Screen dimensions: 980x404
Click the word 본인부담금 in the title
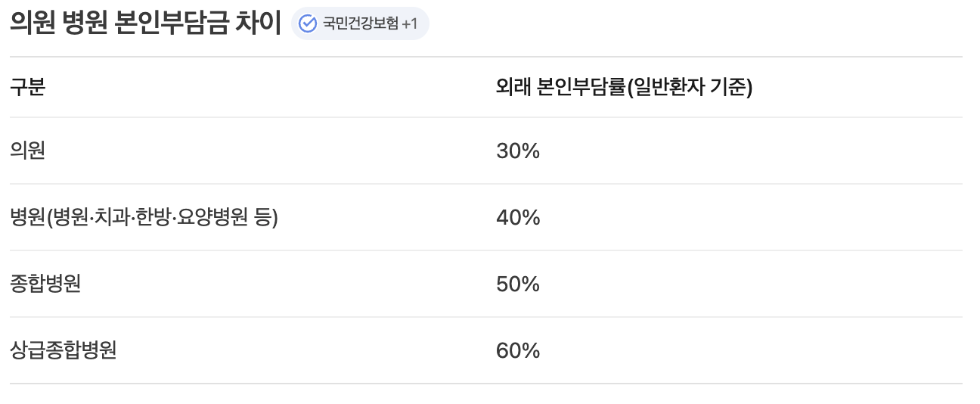(176, 23)
